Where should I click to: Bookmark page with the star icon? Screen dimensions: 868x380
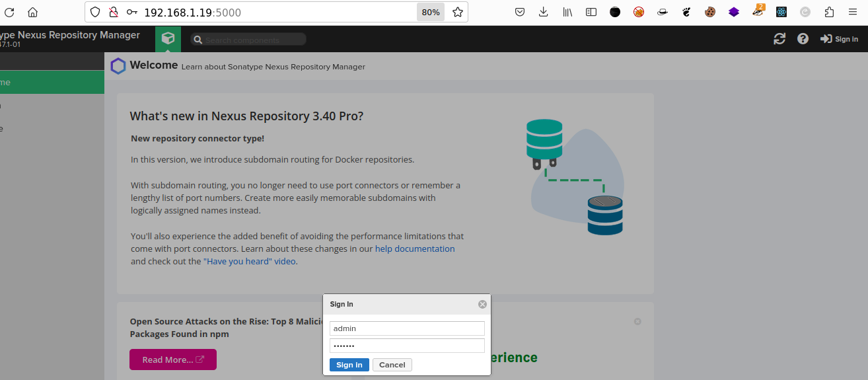pyautogui.click(x=457, y=12)
